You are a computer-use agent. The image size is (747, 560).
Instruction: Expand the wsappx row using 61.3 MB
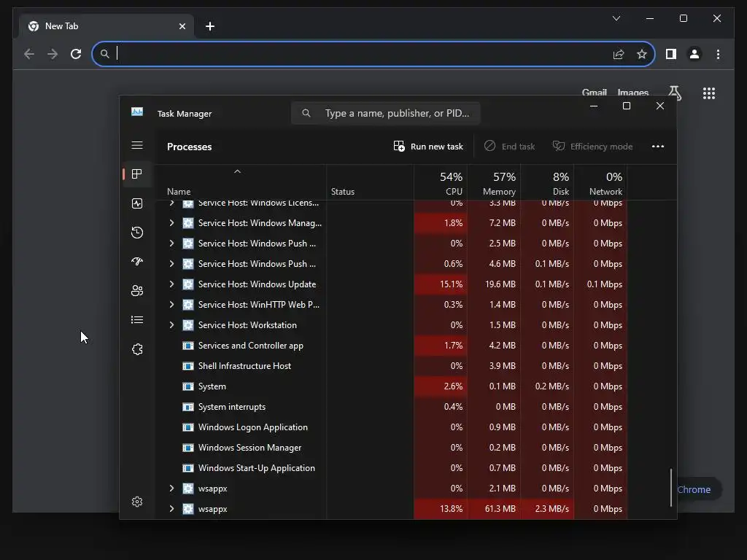point(171,509)
